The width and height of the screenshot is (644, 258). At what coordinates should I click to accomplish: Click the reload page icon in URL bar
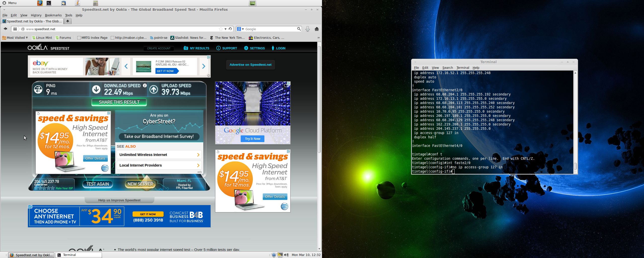(x=230, y=29)
